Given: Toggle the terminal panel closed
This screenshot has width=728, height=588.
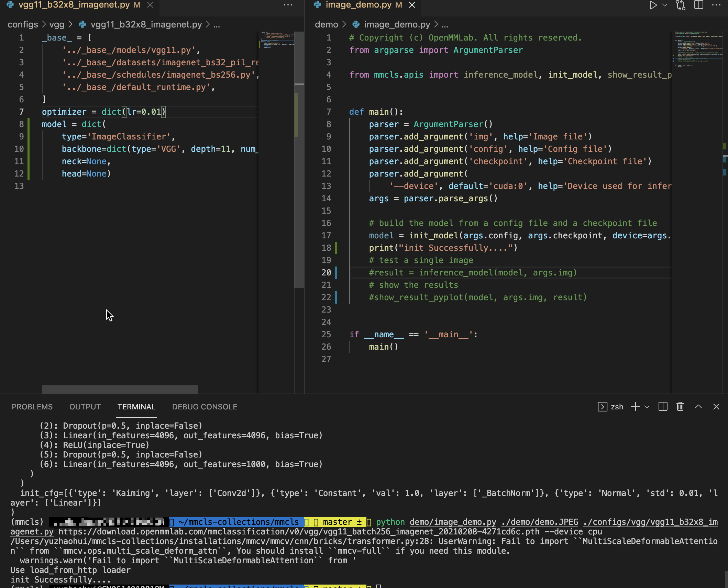Looking at the screenshot, I should [x=717, y=407].
